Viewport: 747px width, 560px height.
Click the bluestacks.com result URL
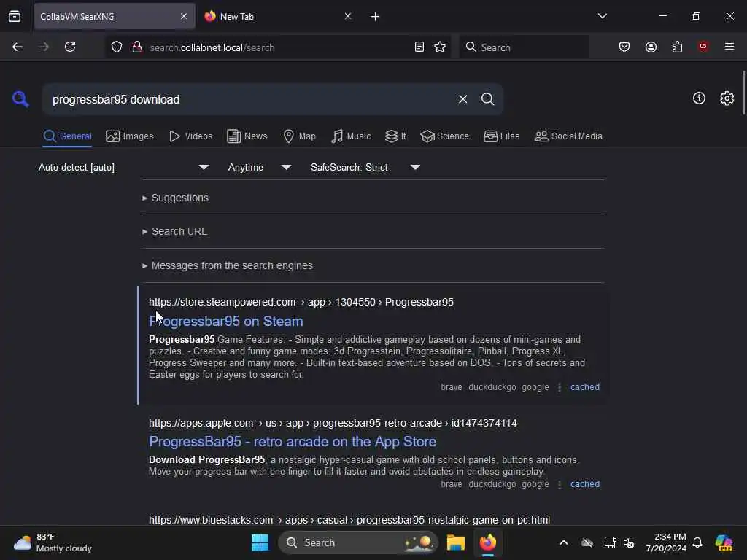pos(349,520)
